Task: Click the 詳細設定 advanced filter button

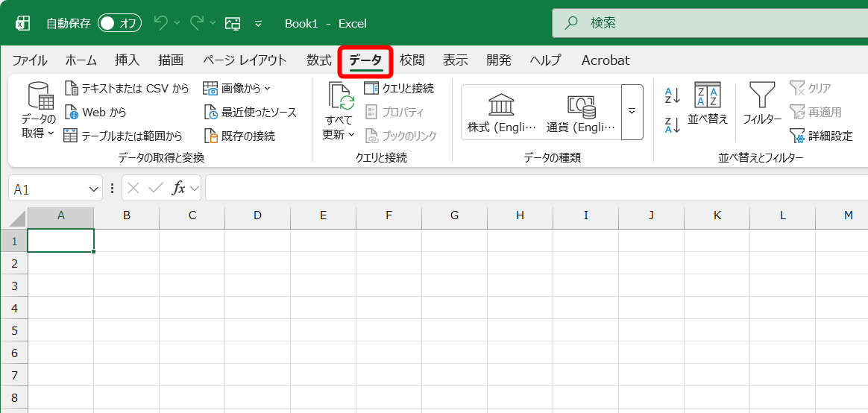Action: [822, 136]
